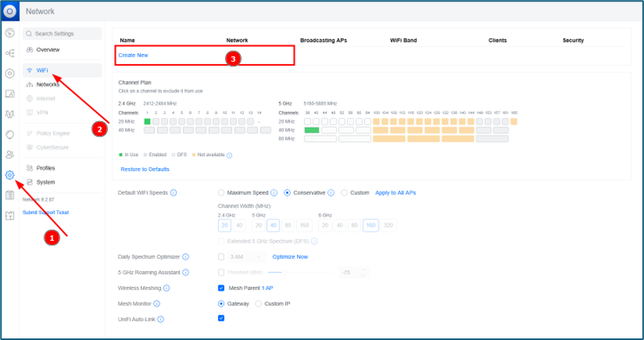Select the Maximum Speed radio button
The height and width of the screenshot is (340, 644).
click(221, 193)
